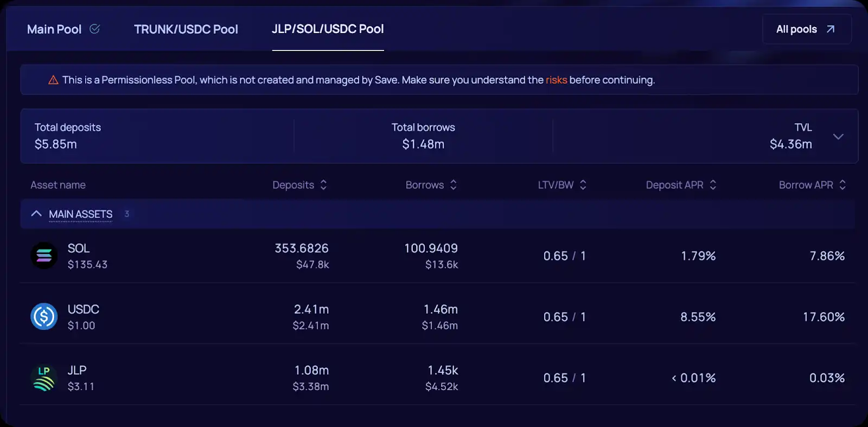Open the risks link in warning
Viewport: 868px width, 427px height.
[556, 80]
